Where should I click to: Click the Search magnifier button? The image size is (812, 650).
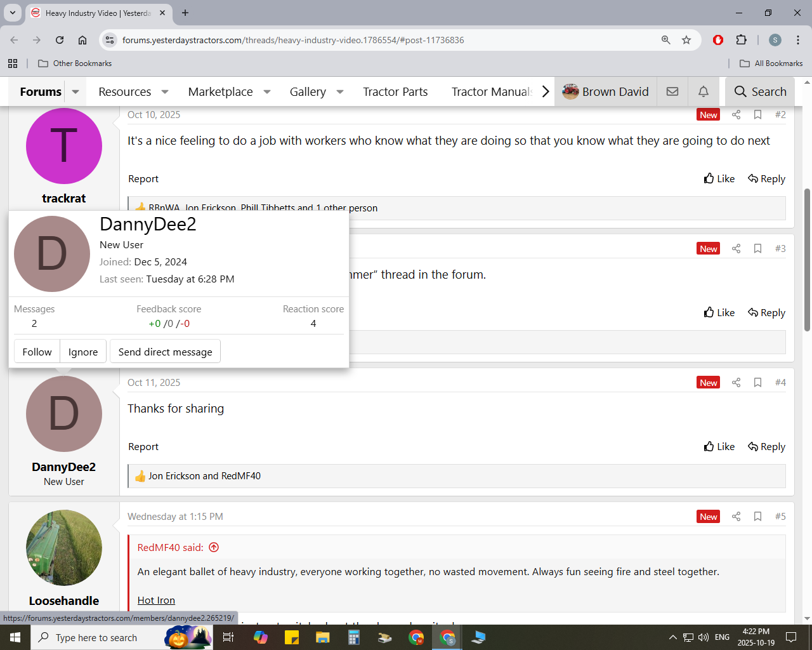click(760, 91)
